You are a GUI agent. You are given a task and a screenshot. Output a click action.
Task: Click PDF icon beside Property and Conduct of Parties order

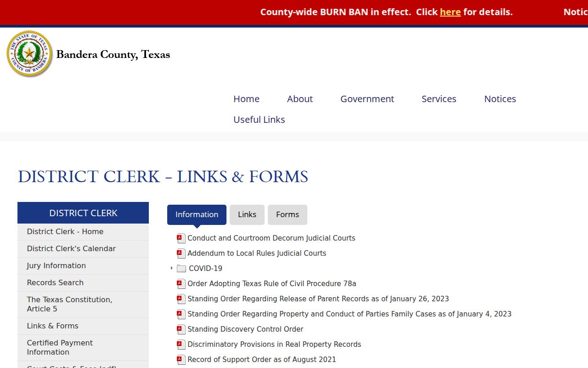pos(181,314)
